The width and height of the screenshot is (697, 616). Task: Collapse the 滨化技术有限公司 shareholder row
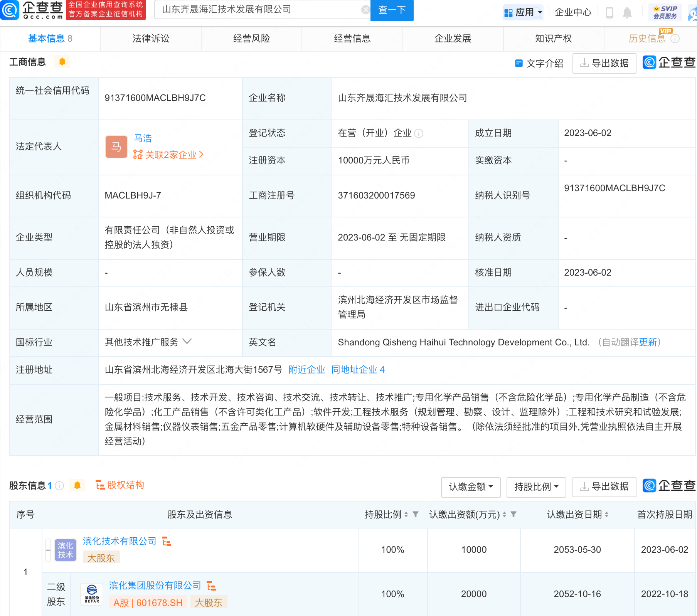click(48, 550)
